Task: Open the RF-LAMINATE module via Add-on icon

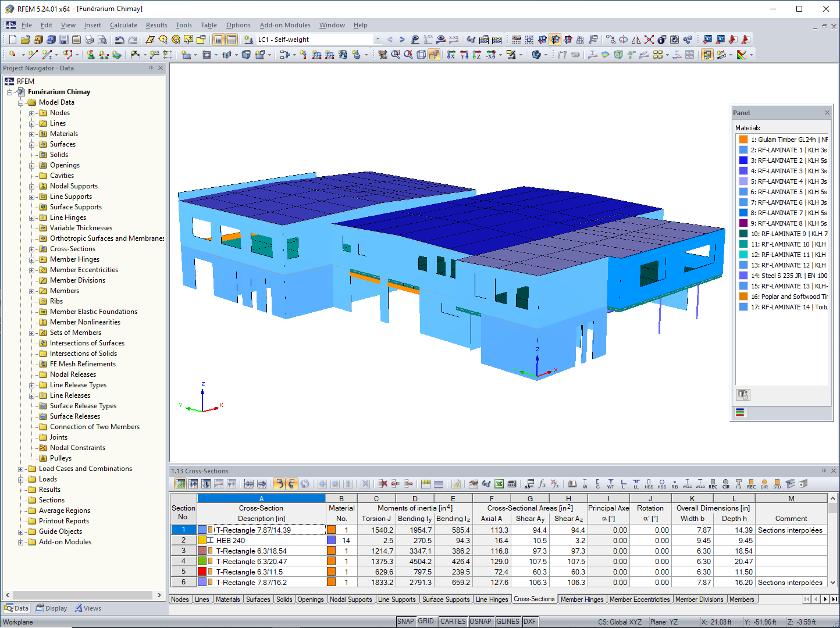Action: 688,40
